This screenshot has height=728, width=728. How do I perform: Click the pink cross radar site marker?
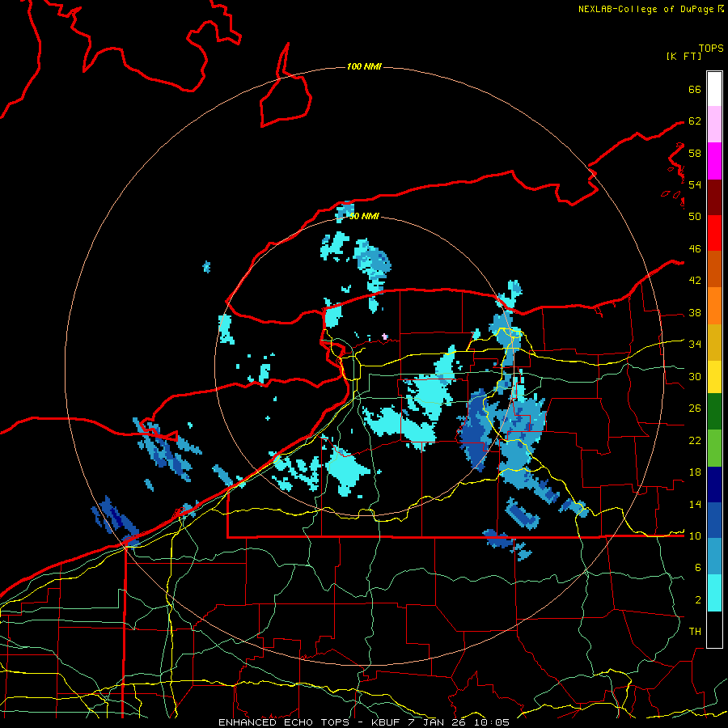pos(384,336)
